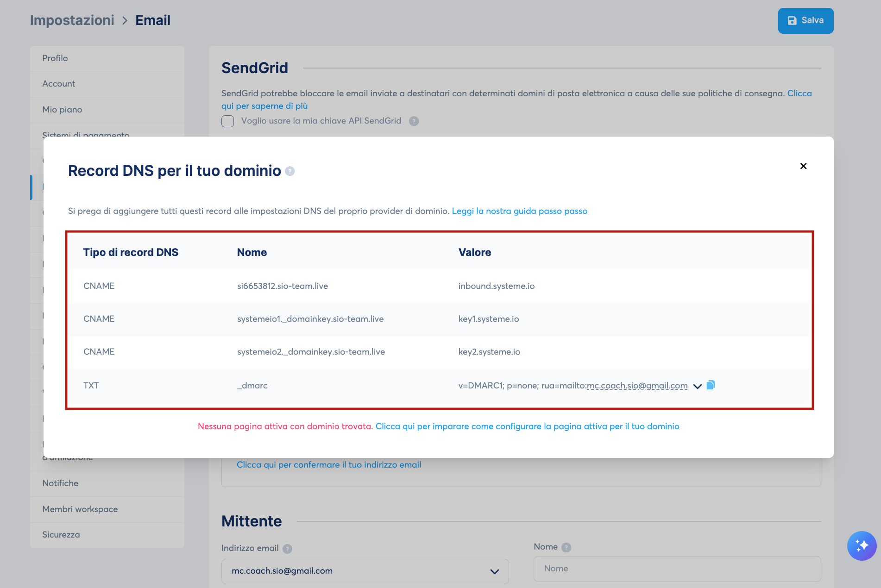Enable using my own SendGrid API key

tap(227, 121)
